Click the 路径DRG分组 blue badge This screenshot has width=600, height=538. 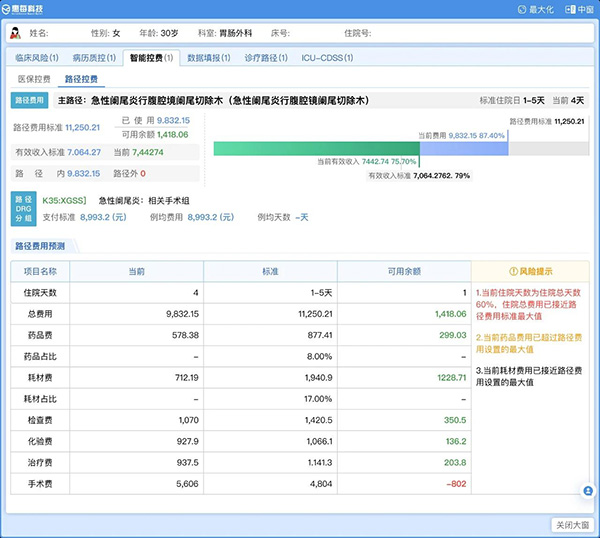click(23, 208)
